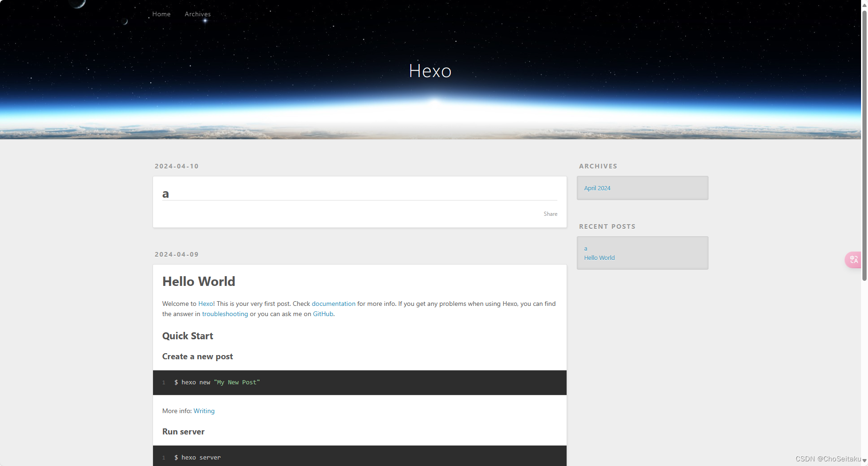Image resolution: width=868 pixels, height=466 pixels.
Task: Open April 2024 archive
Action: tap(597, 188)
